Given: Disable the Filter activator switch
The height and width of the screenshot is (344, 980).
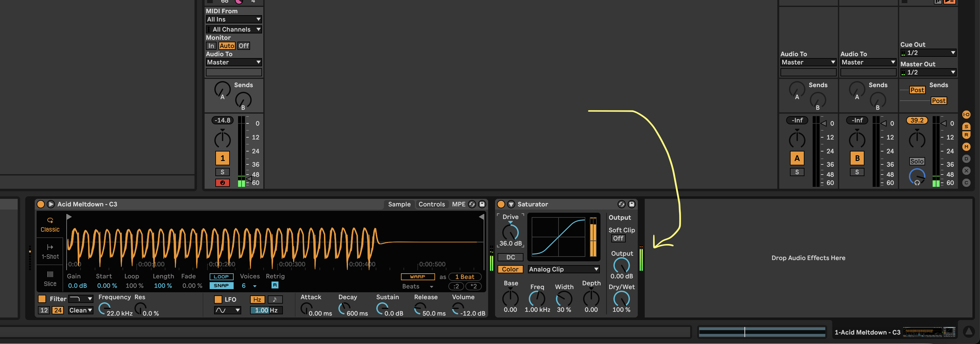Looking at the screenshot, I should pos(42,299).
